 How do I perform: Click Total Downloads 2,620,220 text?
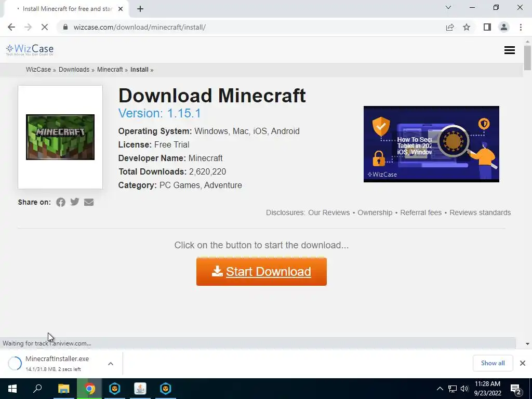[x=172, y=171]
